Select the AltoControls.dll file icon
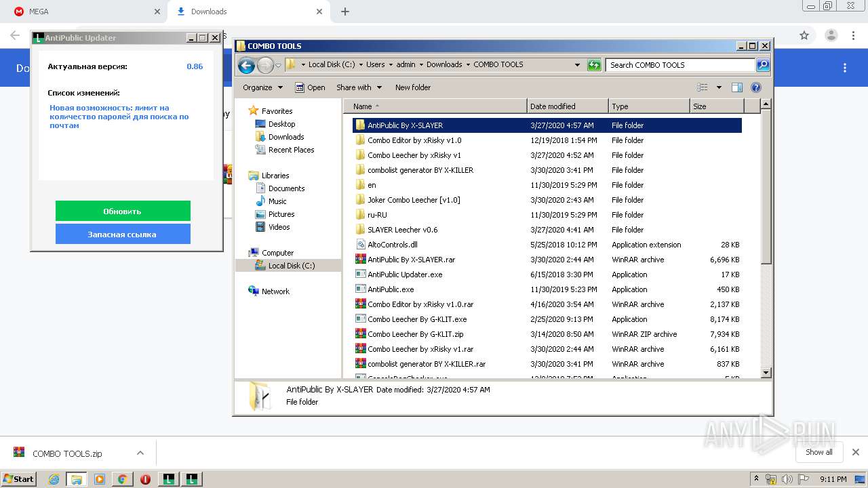868x488 pixels. click(x=361, y=245)
